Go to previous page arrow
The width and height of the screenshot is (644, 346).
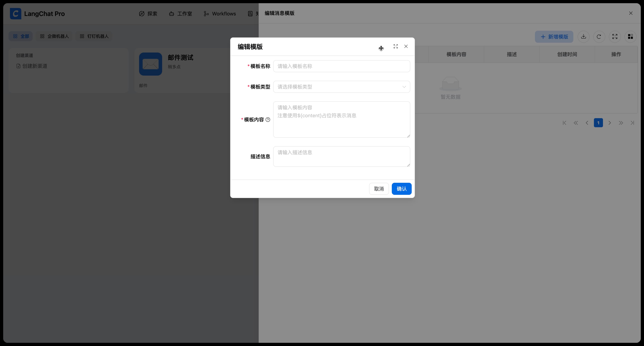click(587, 123)
